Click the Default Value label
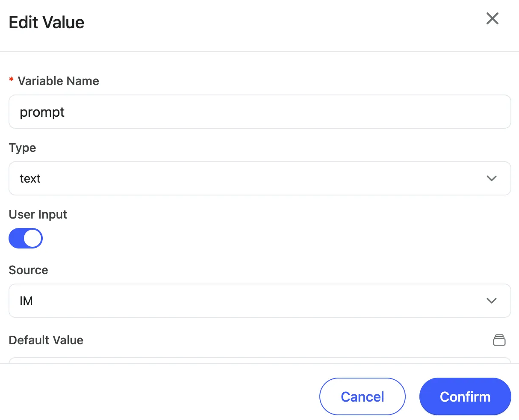Screen dimensions: 519x420 tap(46, 340)
